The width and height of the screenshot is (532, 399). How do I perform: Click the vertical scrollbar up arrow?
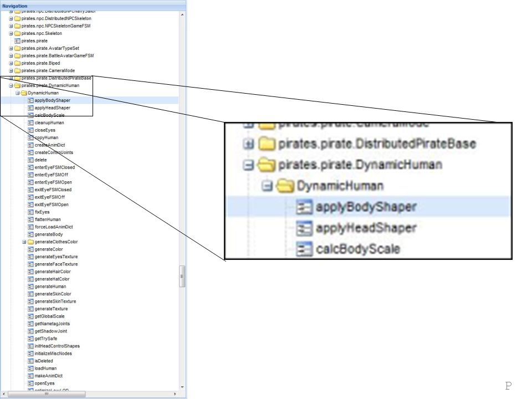click(182, 15)
